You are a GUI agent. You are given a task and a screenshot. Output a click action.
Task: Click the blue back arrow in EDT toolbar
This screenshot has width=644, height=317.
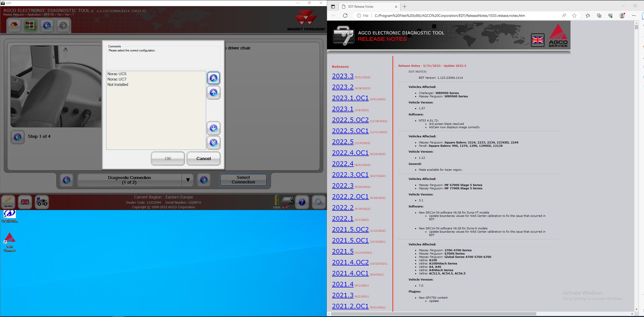coord(47,25)
